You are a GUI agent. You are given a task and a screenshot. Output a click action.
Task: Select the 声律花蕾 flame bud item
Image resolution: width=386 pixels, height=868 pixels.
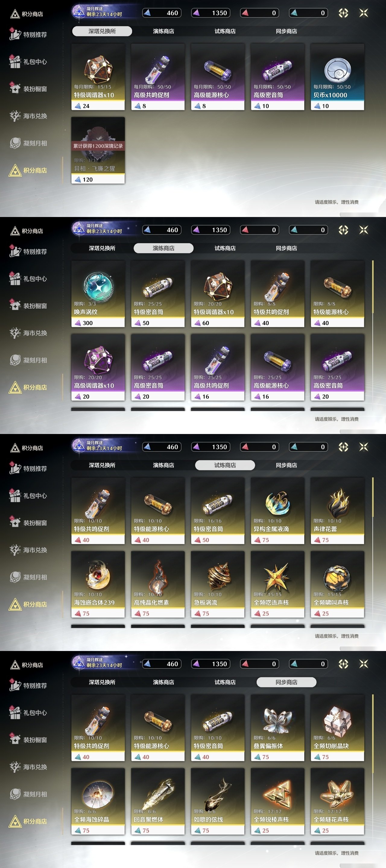click(337, 511)
